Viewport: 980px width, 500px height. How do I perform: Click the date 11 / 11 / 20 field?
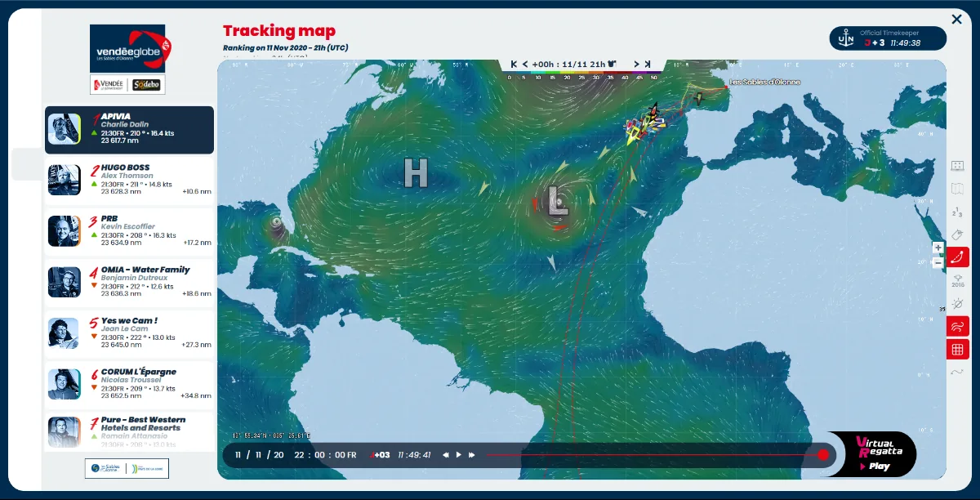coord(260,455)
